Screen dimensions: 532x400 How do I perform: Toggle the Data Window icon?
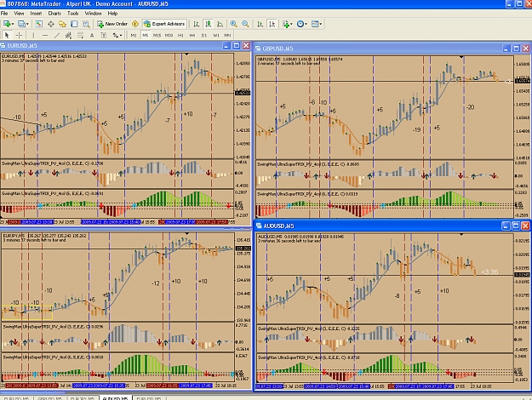(50, 24)
